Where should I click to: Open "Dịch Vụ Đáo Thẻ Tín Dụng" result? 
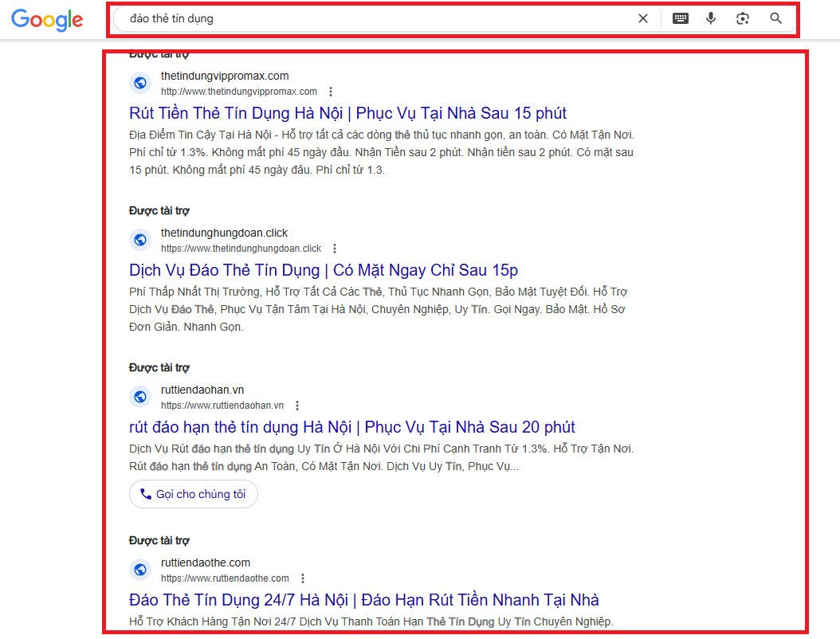pyautogui.click(x=323, y=270)
